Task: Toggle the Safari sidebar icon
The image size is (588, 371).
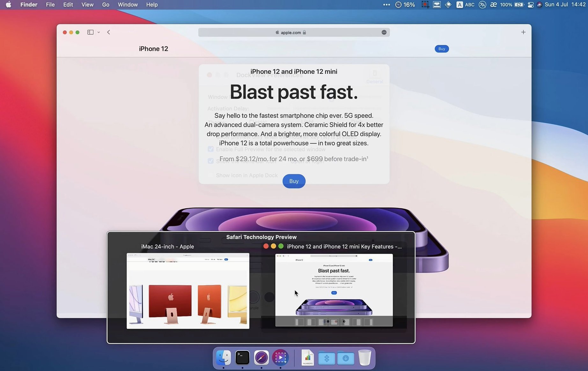Action: (x=90, y=32)
